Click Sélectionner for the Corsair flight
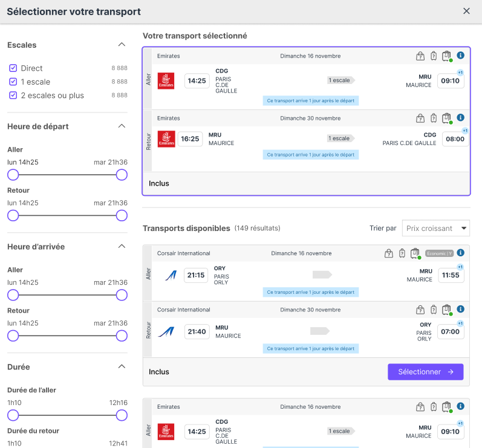482x448 pixels. (425, 372)
